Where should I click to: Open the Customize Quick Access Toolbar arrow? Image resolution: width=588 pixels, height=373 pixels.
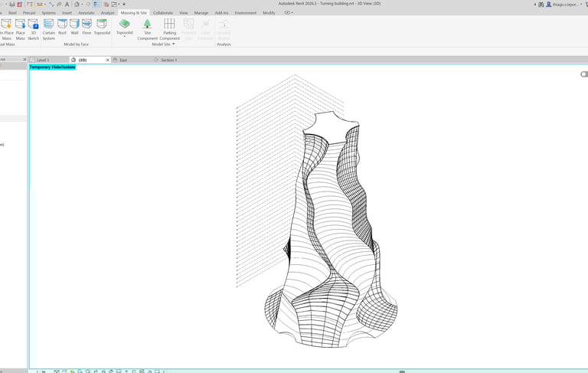point(124,4)
